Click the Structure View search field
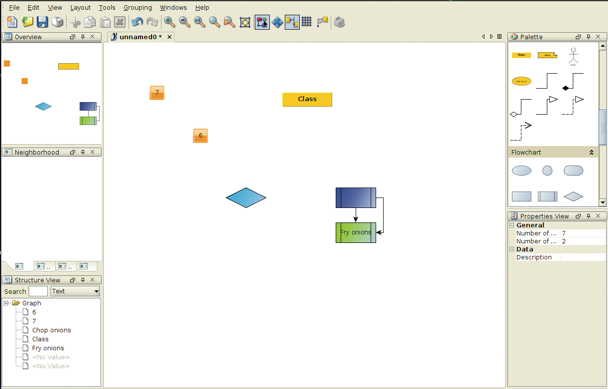This screenshot has height=389, width=608. point(38,291)
